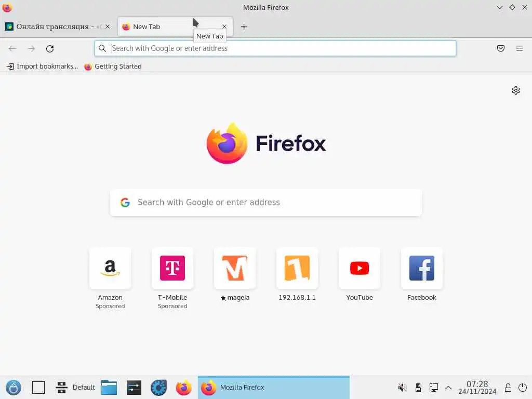Open the power/leave button in tray

pyautogui.click(x=523, y=388)
